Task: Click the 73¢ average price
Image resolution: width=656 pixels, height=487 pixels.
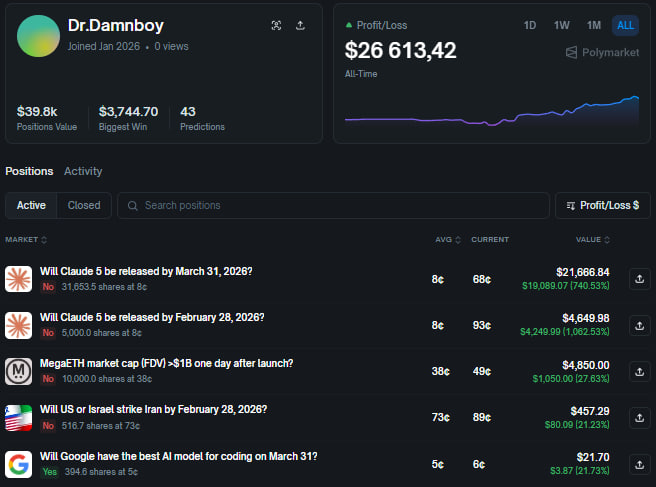Action: [441, 418]
